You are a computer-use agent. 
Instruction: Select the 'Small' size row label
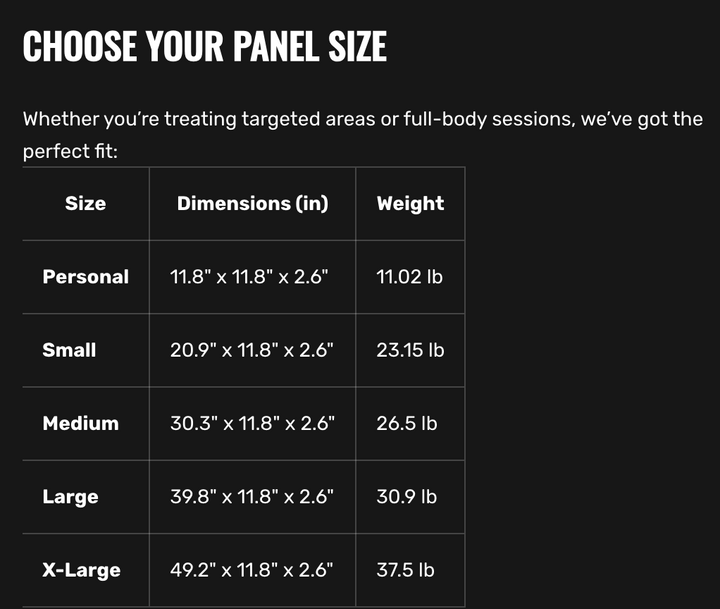tap(69, 350)
